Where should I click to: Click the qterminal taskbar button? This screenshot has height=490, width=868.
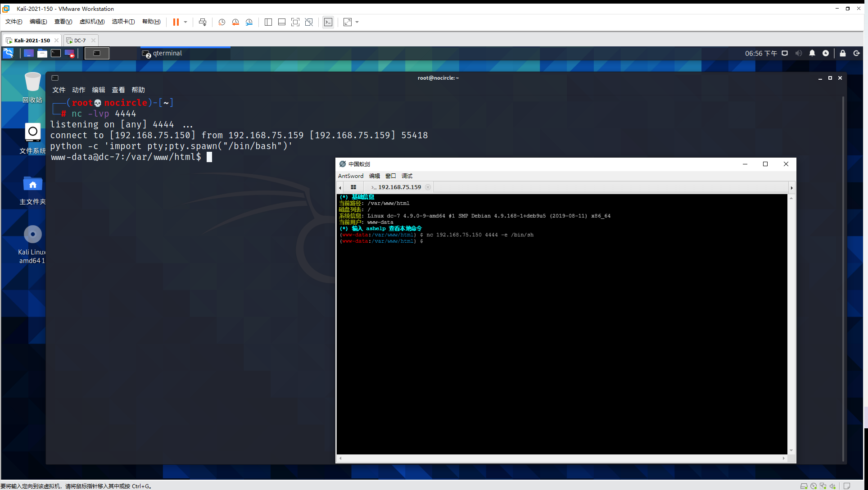point(185,53)
